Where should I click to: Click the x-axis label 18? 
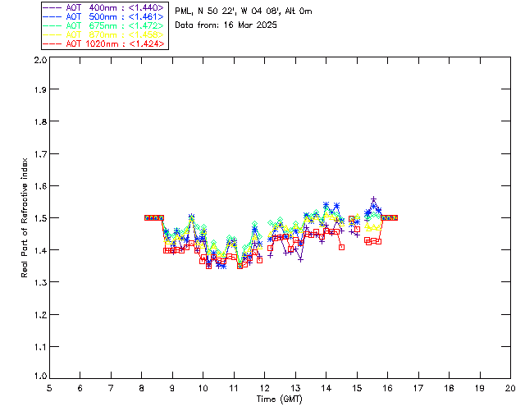coord(450,388)
